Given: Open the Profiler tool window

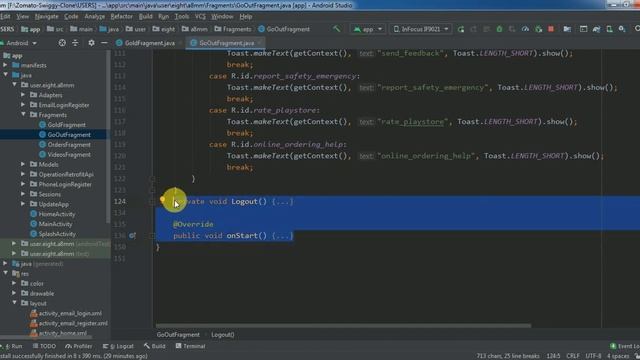Looking at the screenshot, I should (79, 346).
